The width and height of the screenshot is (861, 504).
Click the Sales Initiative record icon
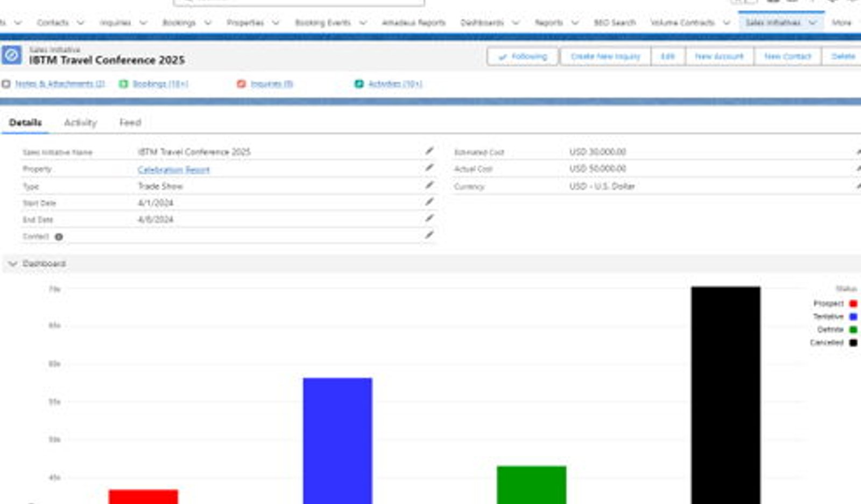(x=11, y=55)
